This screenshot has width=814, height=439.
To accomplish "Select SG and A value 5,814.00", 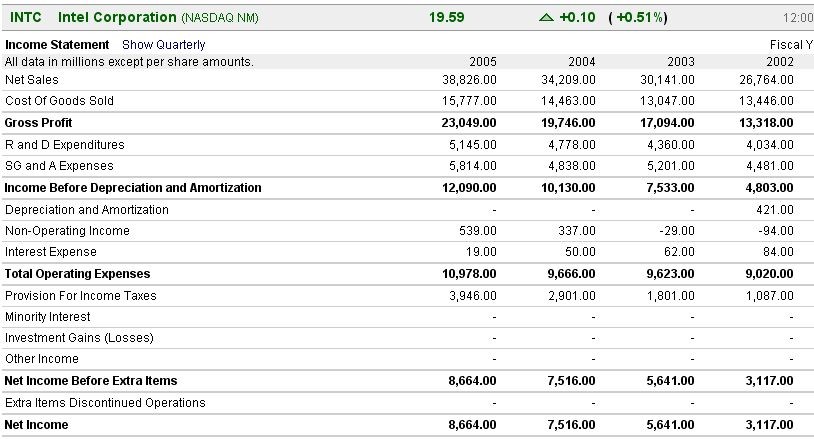I will [472, 166].
